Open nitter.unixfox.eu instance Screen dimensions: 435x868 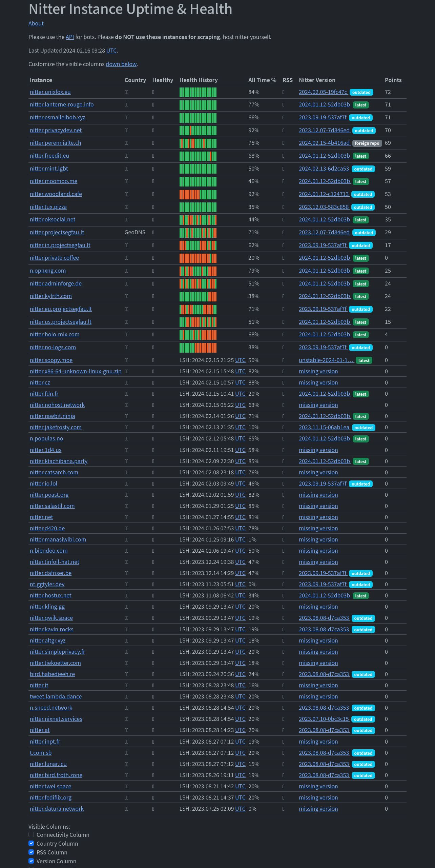click(50, 92)
